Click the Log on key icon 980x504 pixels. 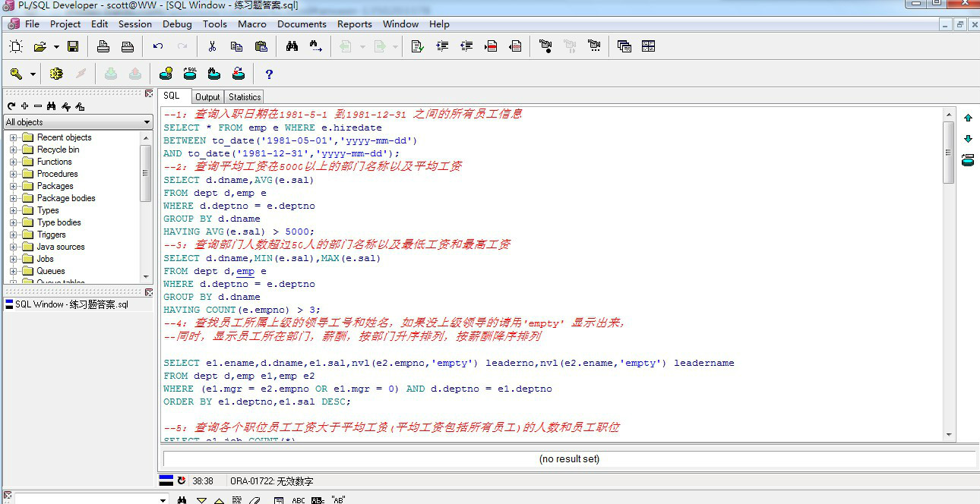[16, 74]
